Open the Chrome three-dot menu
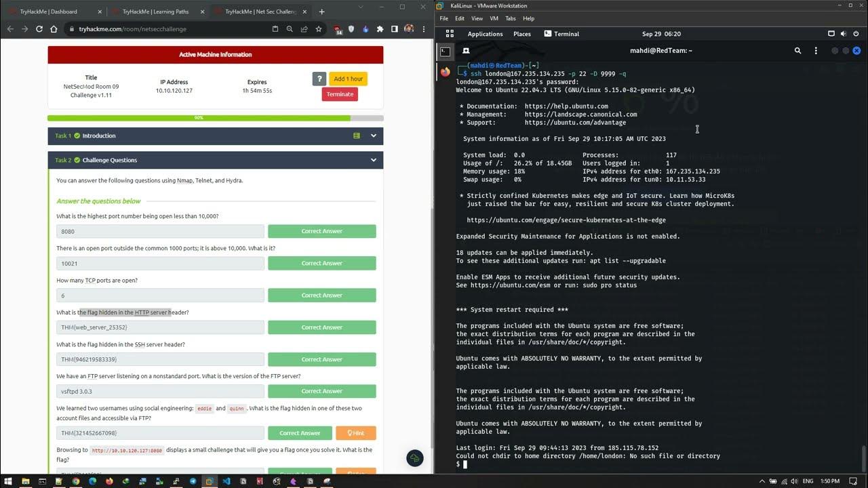 424,29
